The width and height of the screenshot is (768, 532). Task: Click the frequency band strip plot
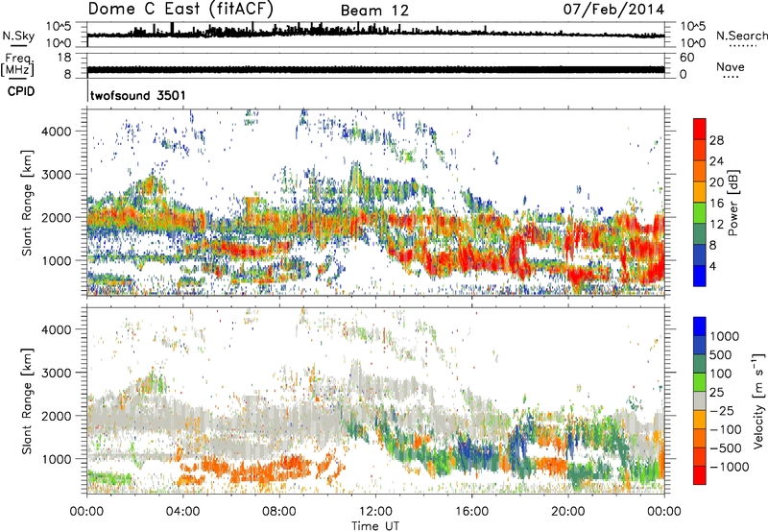point(375,66)
